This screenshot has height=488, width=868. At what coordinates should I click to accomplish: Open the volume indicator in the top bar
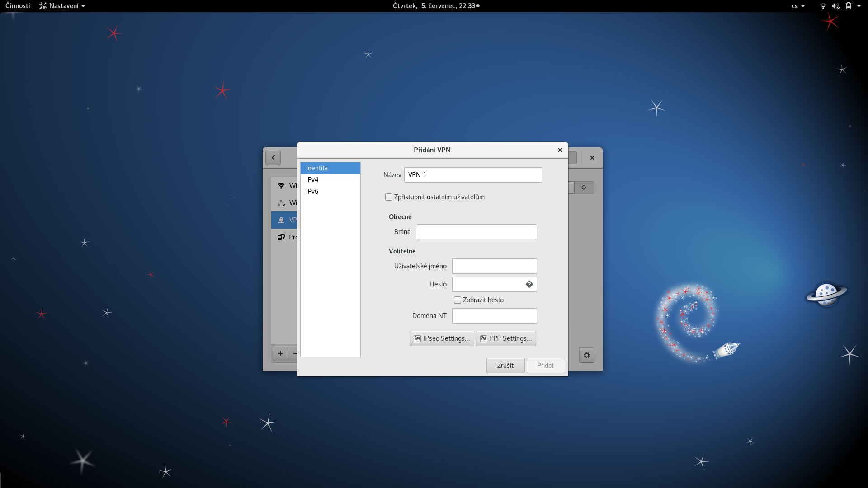[x=835, y=6]
